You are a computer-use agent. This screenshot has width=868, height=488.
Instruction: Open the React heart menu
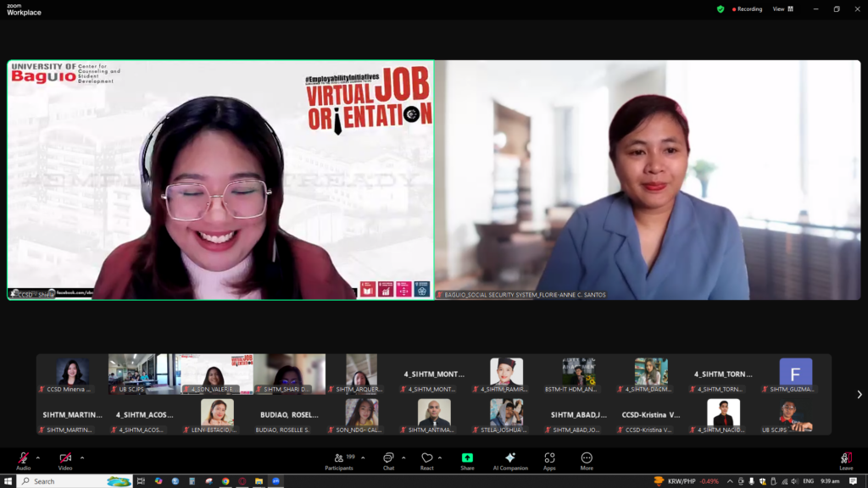click(427, 460)
